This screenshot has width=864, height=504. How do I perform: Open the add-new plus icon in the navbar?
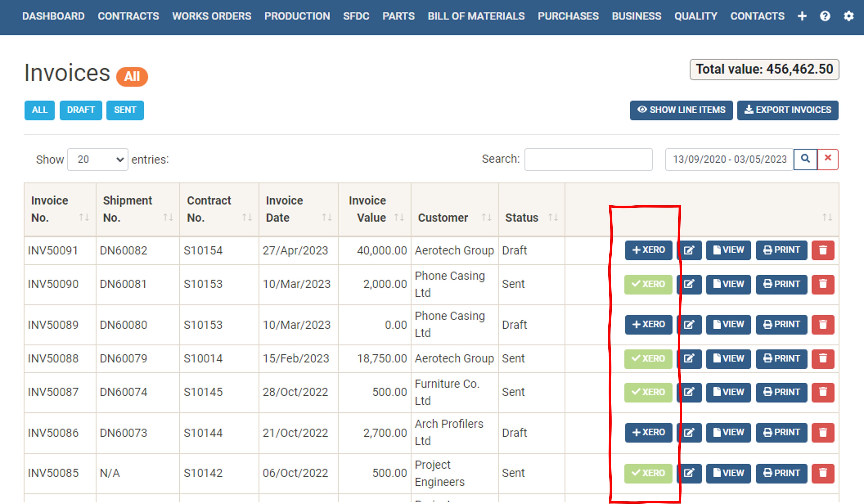[802, 16]
